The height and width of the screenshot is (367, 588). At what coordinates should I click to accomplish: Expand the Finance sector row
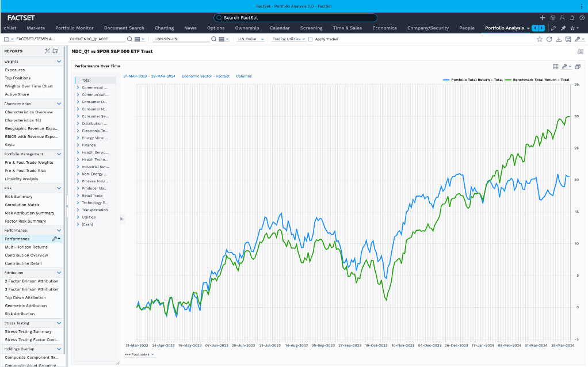[x=78, y=145]
